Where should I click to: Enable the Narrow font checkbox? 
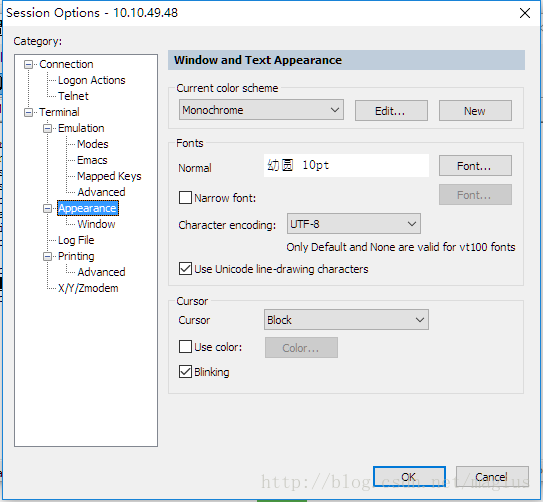coord(185,198)
